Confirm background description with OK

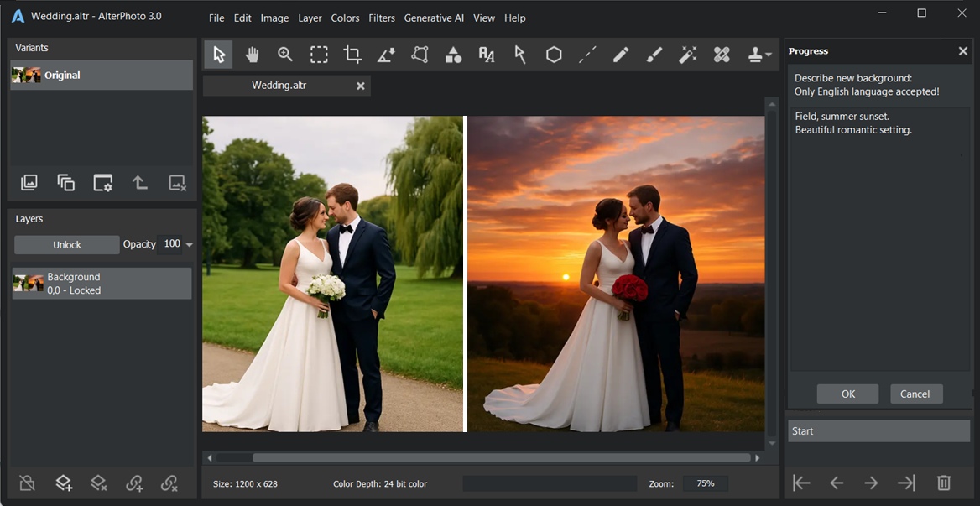[847, 394]
